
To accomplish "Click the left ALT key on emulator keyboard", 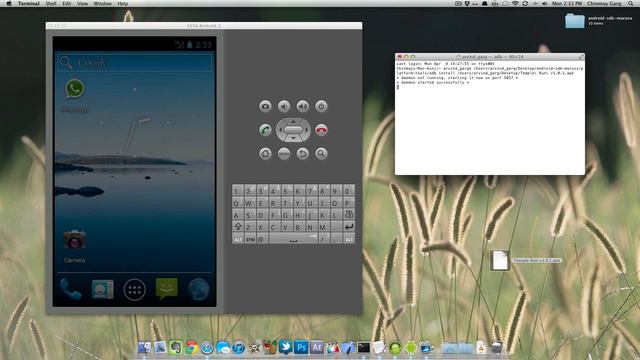I will 238,239.
